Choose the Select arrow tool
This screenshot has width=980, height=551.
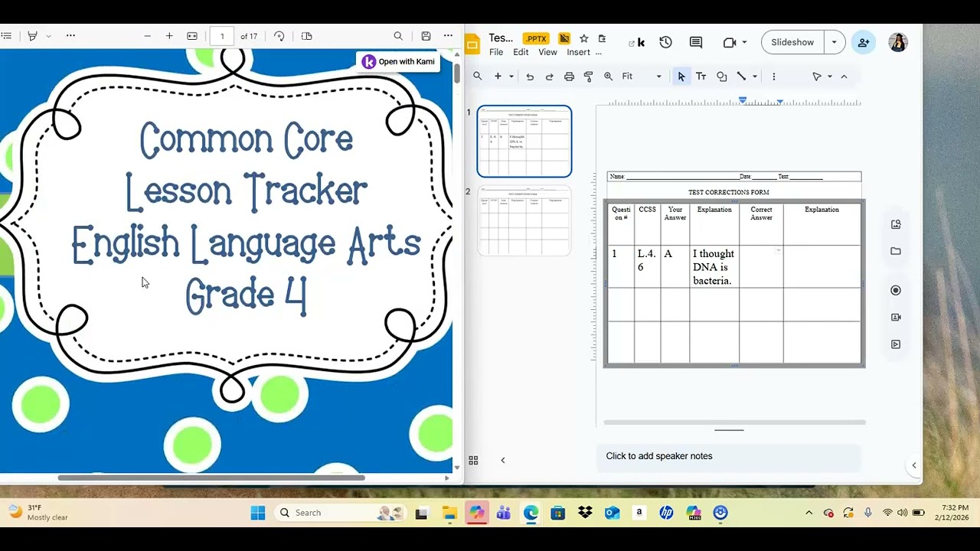[681, 77]
